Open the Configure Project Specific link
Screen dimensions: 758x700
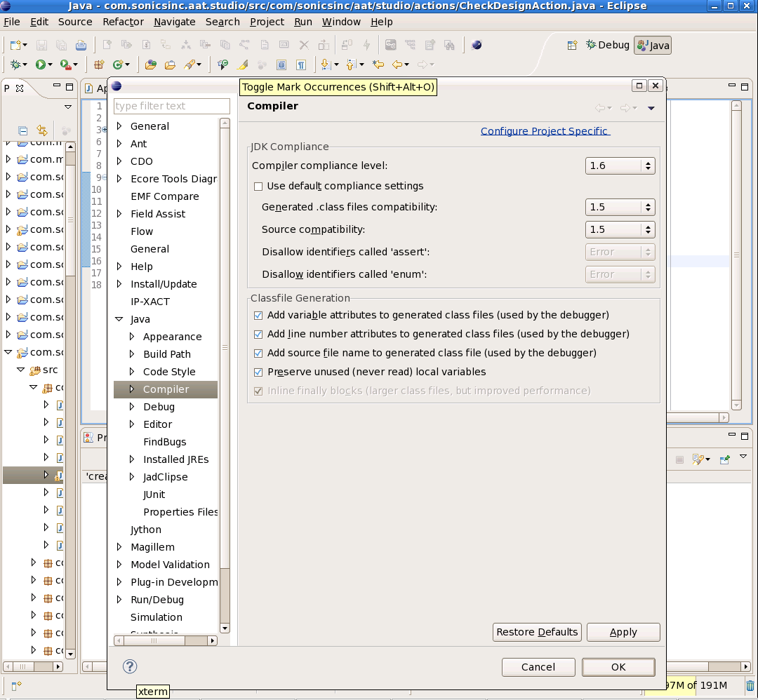(545, 131)
